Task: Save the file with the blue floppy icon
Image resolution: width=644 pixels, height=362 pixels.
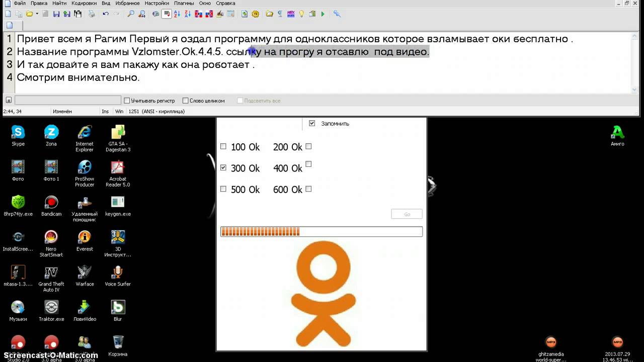Action: click(56, 14)
